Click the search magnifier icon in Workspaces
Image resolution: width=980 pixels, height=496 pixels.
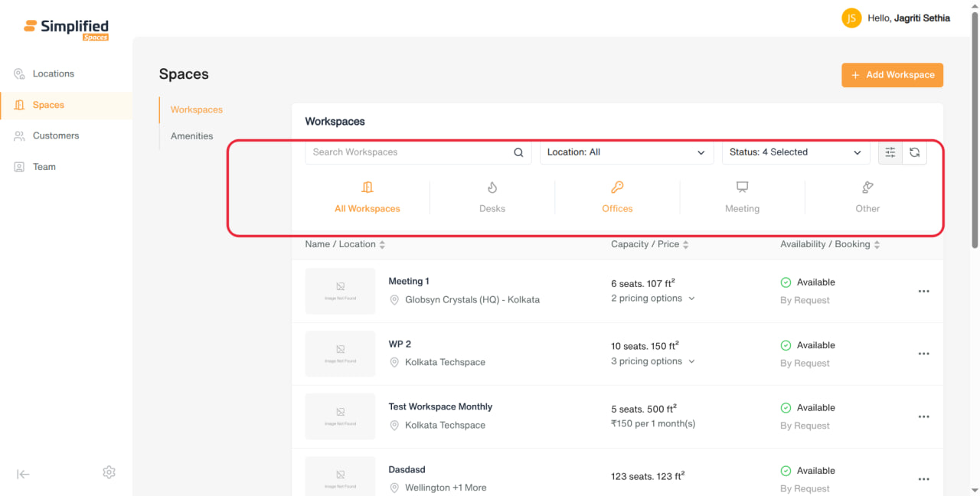pos(518,152)
